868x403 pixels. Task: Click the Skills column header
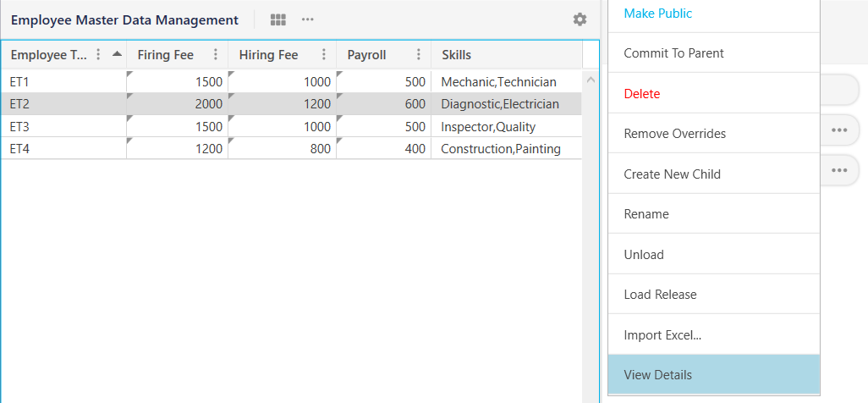coord(507,54)
